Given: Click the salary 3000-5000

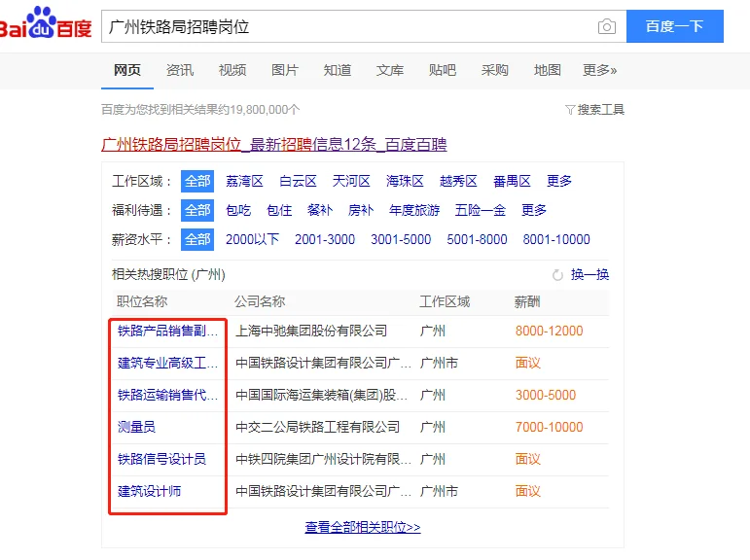Looking at the screenshot, I should [x=546, y=395].
